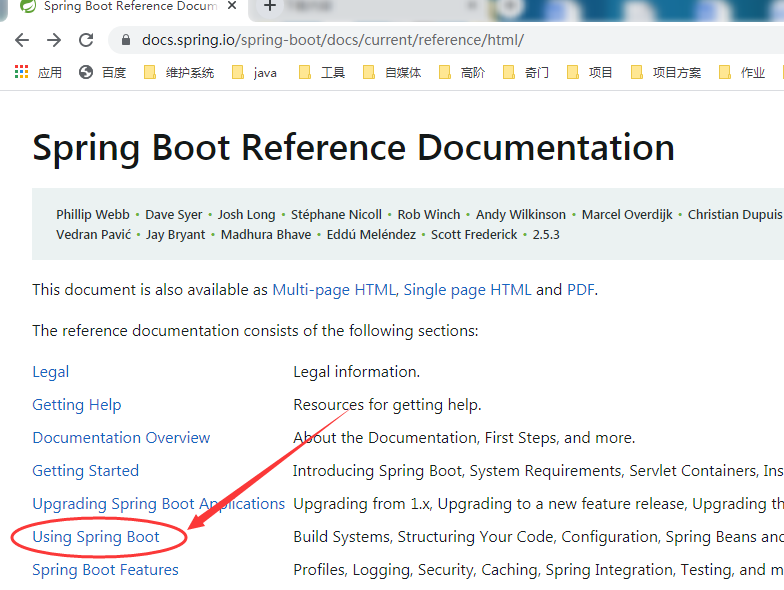Screen dimensions: 784x590
Task: Click the 'Introducing Spring Boot, System Requirements' description
Action: [x=538, y=470]
